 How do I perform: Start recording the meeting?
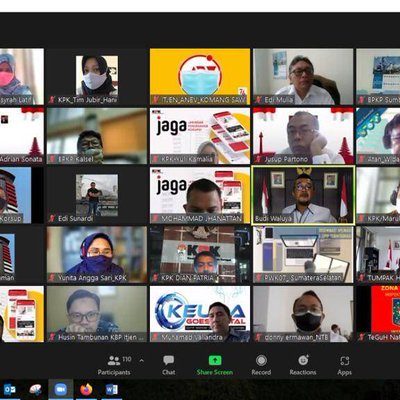pos(261,365)
